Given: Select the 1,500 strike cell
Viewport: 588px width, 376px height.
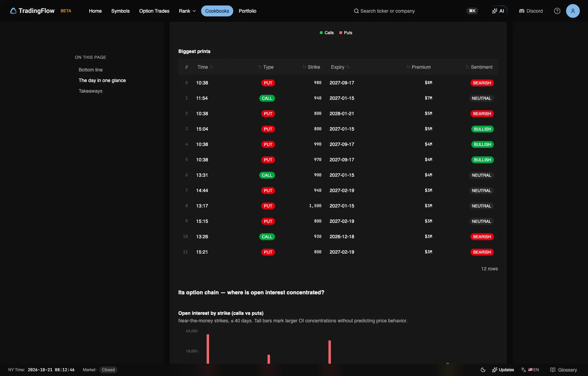Looking at the screenshot, I should point(315,206).
